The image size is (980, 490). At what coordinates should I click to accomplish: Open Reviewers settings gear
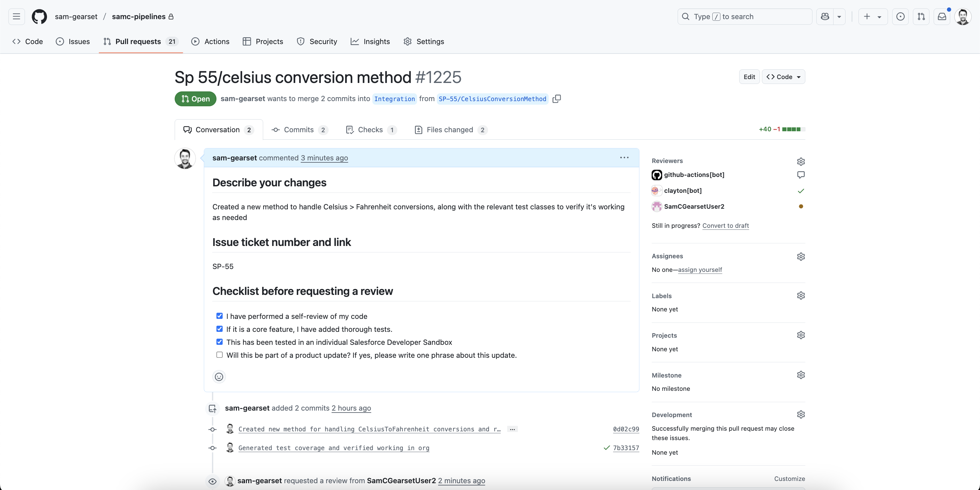801,161
